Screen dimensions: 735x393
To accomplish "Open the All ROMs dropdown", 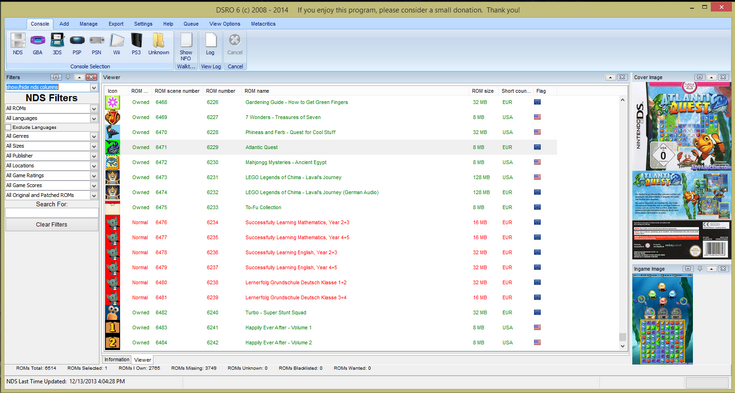I will tap(94, 108).
